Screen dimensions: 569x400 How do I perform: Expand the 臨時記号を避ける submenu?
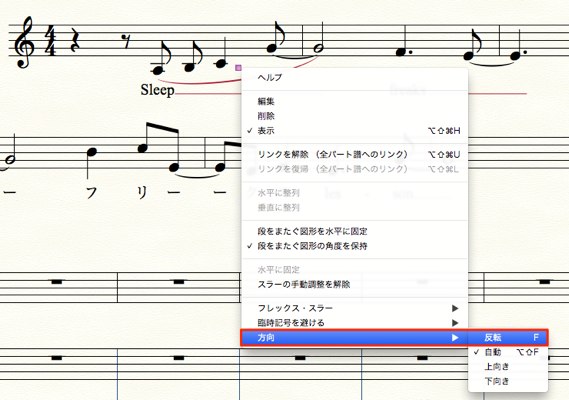[355, 323]
